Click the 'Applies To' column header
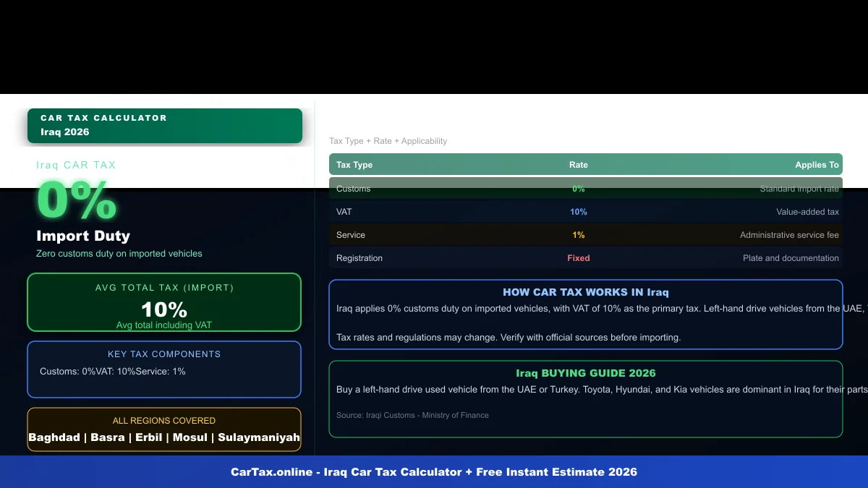 tap(817, 165)
